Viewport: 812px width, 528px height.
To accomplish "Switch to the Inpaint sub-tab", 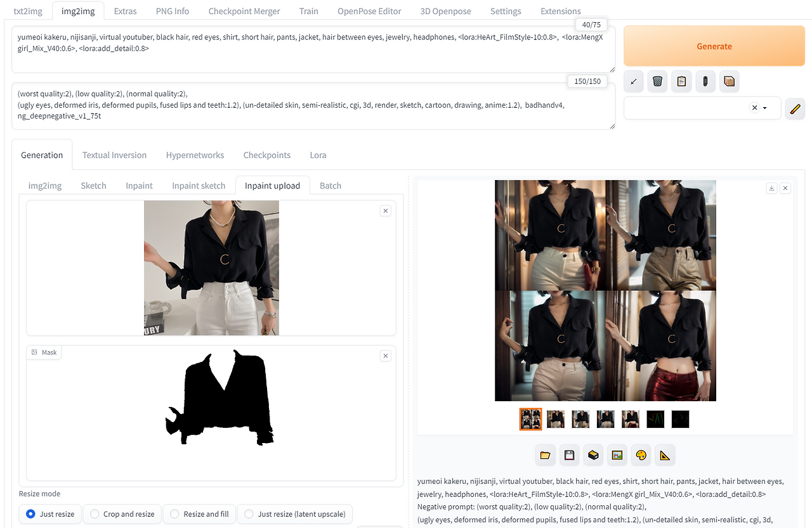I will pos(139,185).
